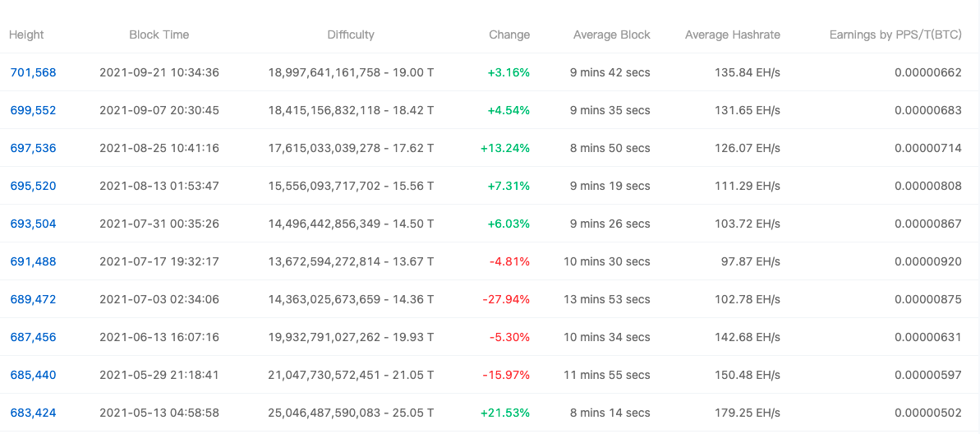This screenshot has height=434, width=980.
Task: Click Earnings by PPS/T(BTC) header
Action: [895, 35]
